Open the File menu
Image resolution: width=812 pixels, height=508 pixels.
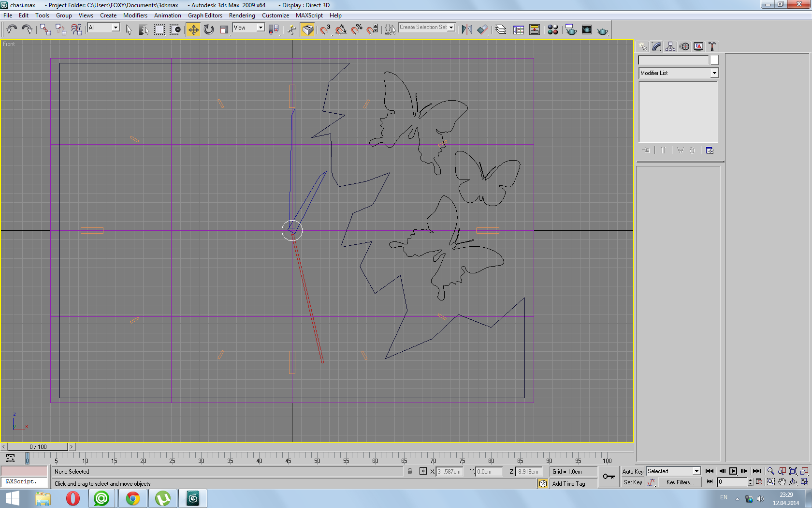[x=8, y=15]
